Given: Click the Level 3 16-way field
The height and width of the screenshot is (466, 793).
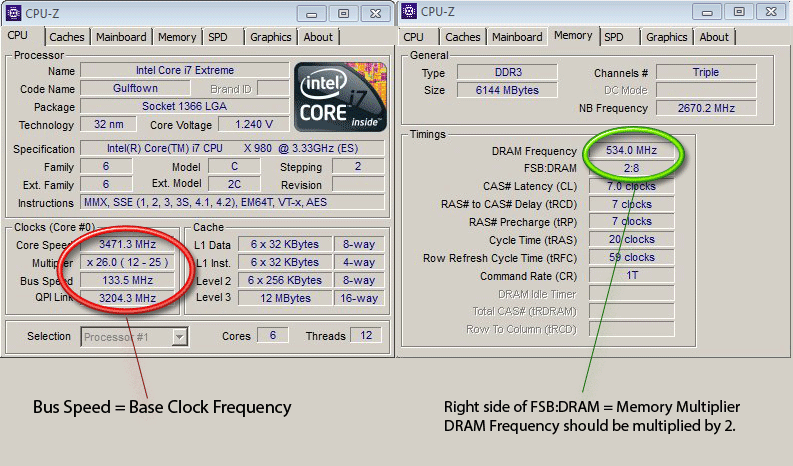Looking at the screenshot, I should coord(359,298).
